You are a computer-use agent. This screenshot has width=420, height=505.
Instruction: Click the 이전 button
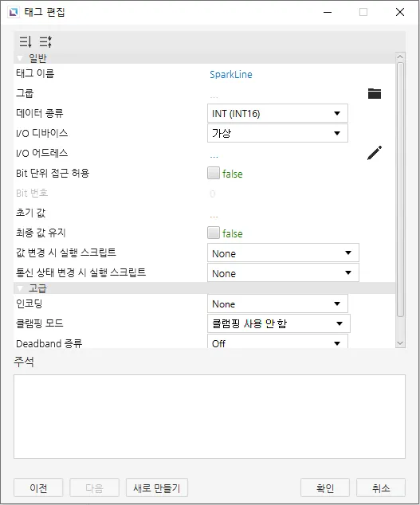tap(38, 487)
